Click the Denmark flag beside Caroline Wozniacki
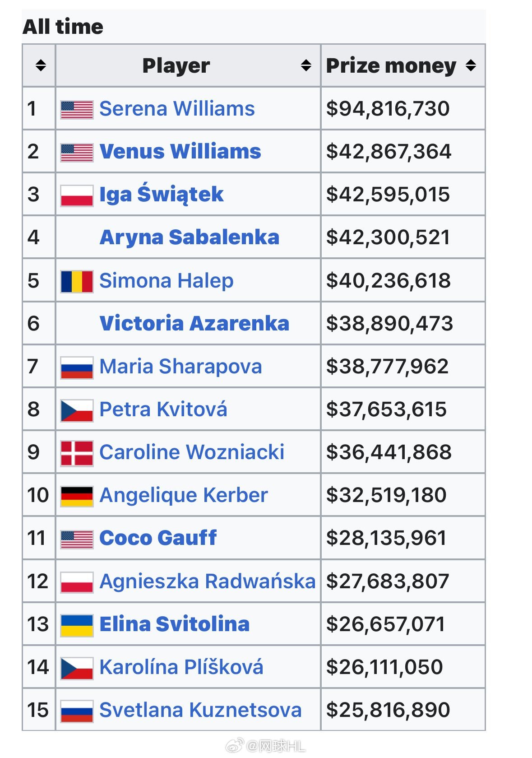Viewport: 532px width, 758px height. coord(77,453)
